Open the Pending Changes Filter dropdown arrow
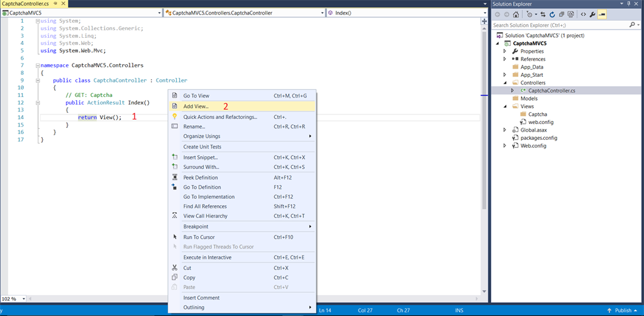 point(536,14)
